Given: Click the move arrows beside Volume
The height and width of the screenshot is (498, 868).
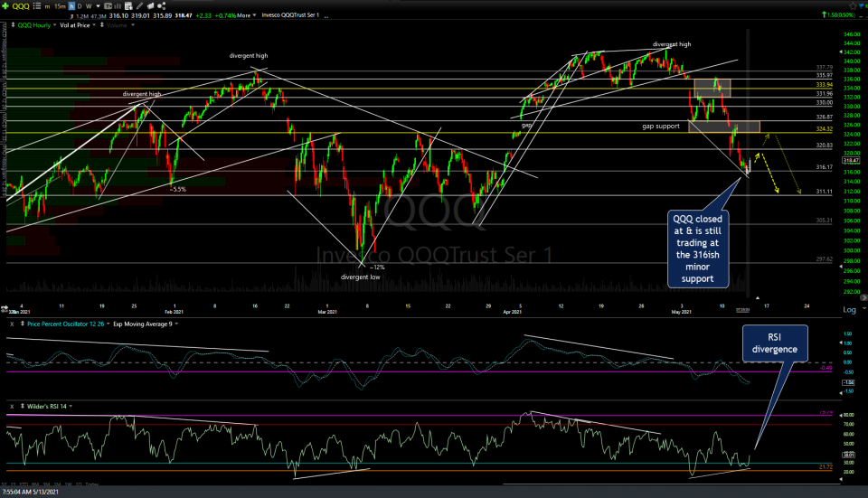Looking at the screenshot, I should pos(102,25).
